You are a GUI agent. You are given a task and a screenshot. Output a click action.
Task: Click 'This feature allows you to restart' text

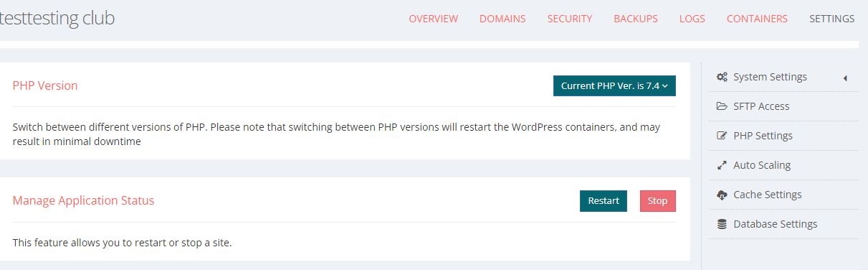click(122, 243)
